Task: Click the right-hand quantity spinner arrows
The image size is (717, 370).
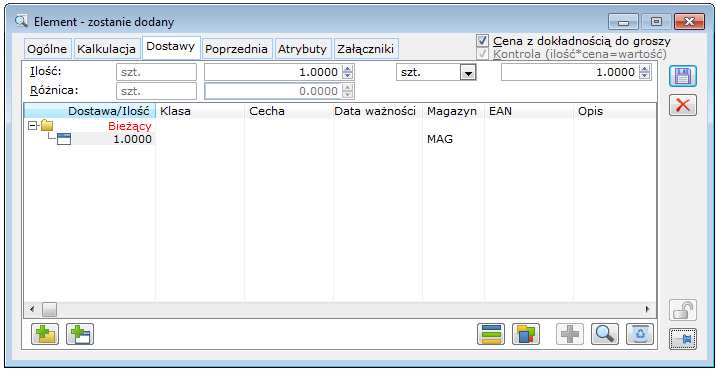Action: [645, 72]
